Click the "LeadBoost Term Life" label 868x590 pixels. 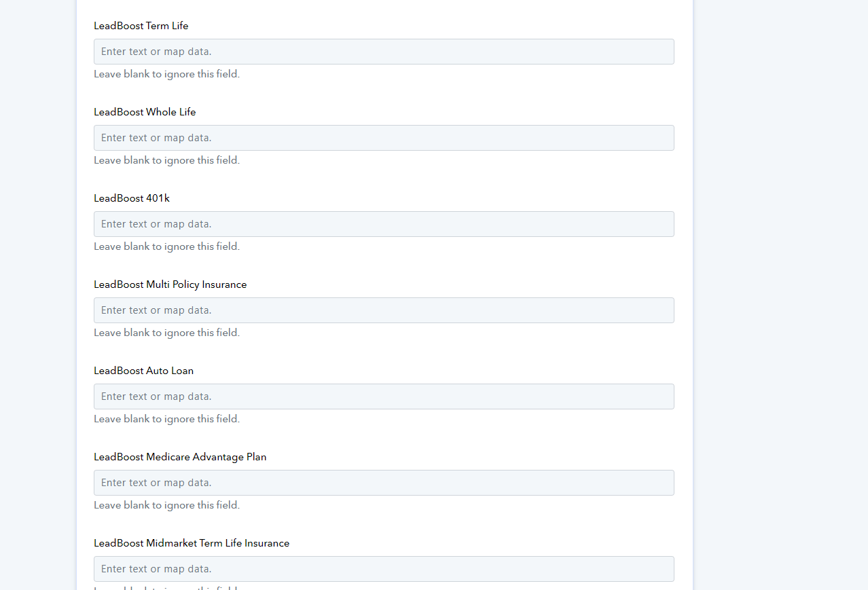pyautogui.click(x=141, y=26)
